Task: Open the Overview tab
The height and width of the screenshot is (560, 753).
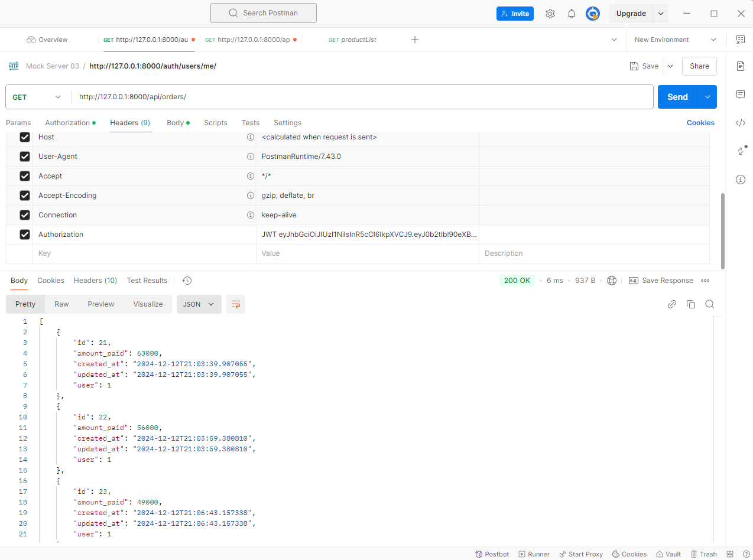Action: (47, 40)
